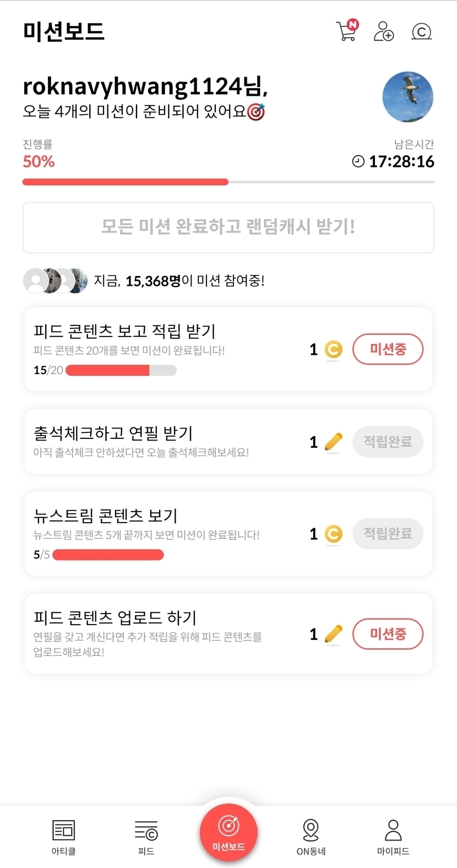This screenshot has height=868, width=457.
Task: Open the cash coin icon in header
Action: point(421,31)
